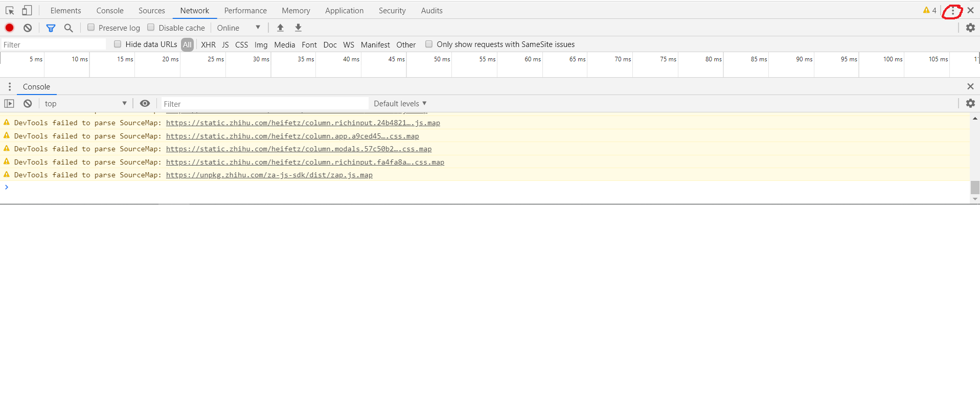Check Only show requests with SameSite issues
The width and height of the screenshot is (980, 396).
[x=429, y=44]
